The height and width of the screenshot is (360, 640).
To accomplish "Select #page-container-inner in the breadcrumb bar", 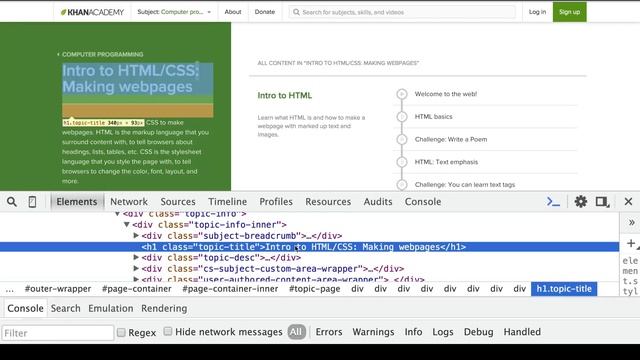I will pyautogui.click(x=230, y=289).
